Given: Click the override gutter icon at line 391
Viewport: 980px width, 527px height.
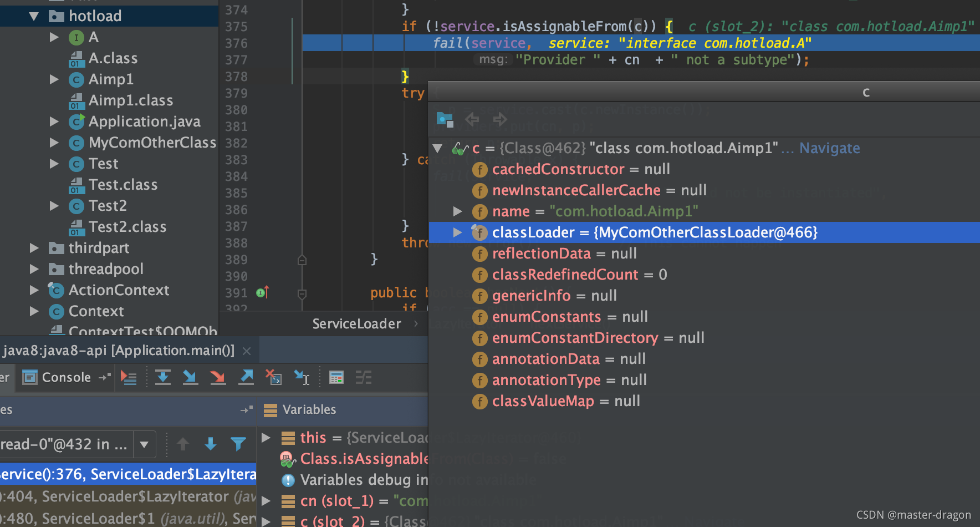Looking at the screenshot, I should click(263, 292).
